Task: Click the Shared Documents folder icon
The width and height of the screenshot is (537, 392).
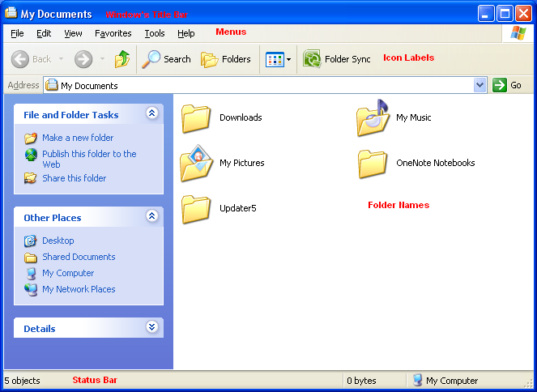Action: (x=31, y=258)
